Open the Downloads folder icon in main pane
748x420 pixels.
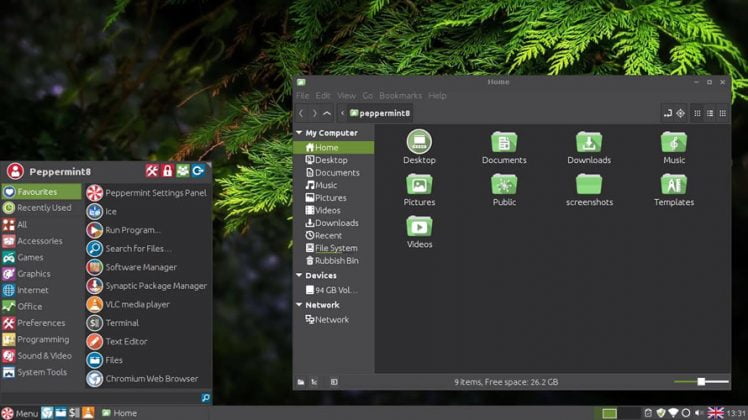[589, 142]
